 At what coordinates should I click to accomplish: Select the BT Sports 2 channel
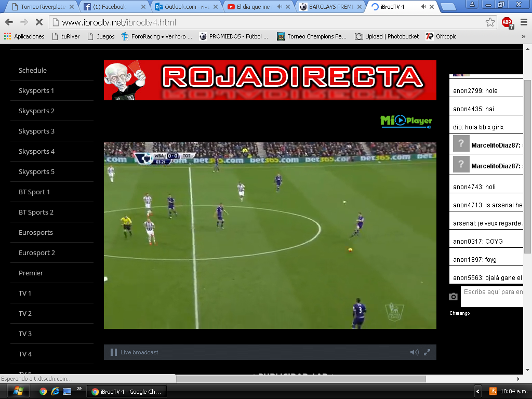(x=36, y=212)
